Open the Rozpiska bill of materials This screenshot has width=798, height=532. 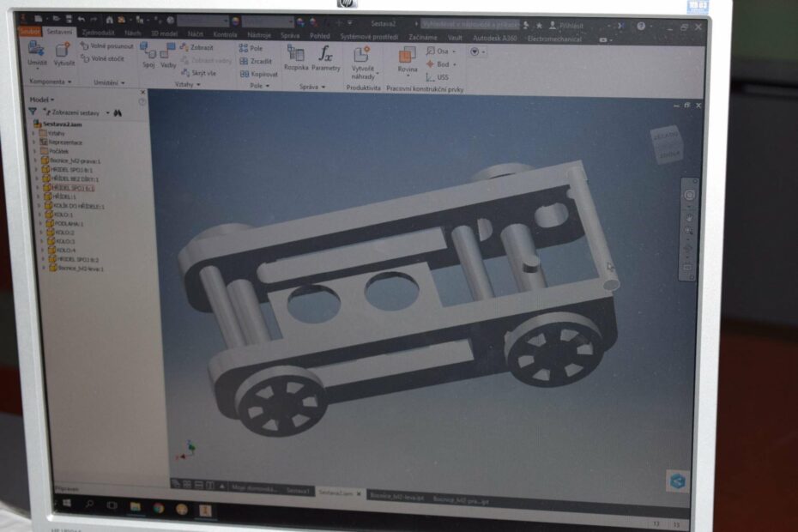click(295, 55)
